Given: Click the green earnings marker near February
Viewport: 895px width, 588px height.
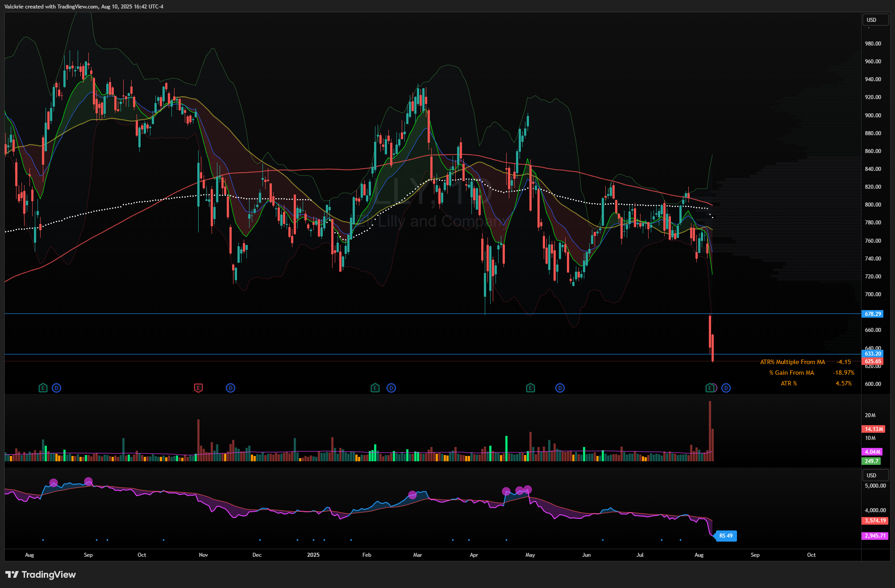Looking at the screenshot, I should pos(375,388).
